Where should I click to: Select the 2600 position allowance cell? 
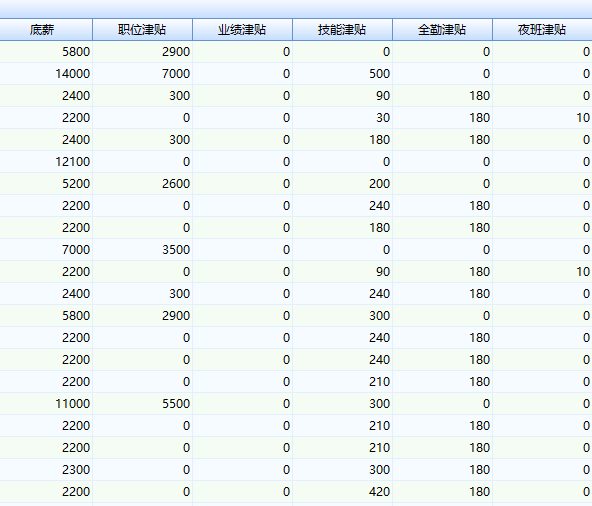point(142,184)
